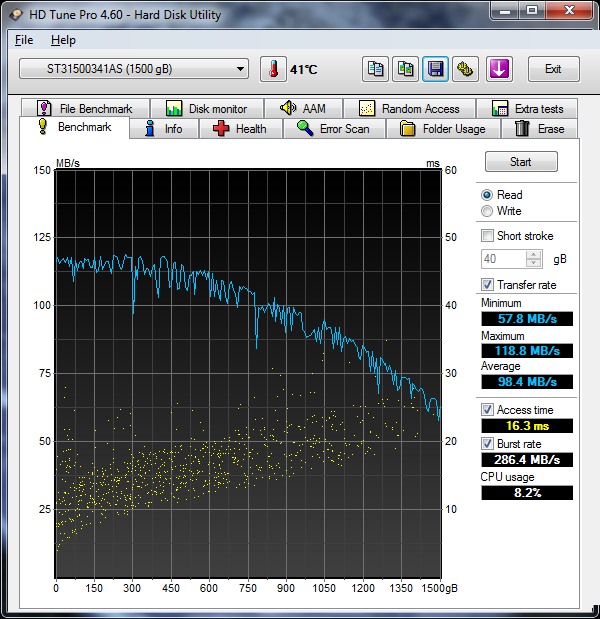
Task: Uncheck the Transfer rate checkbox
Action: (487, 285)
